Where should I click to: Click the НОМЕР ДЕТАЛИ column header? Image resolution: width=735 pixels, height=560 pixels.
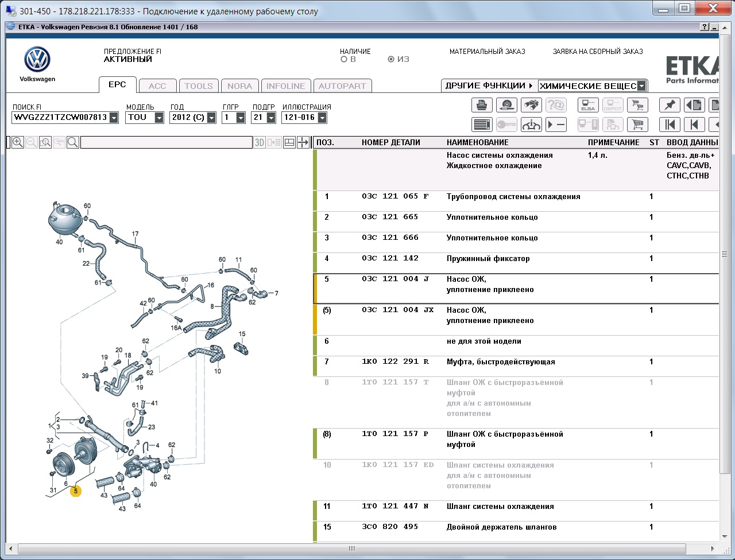(x=391, y=142)
